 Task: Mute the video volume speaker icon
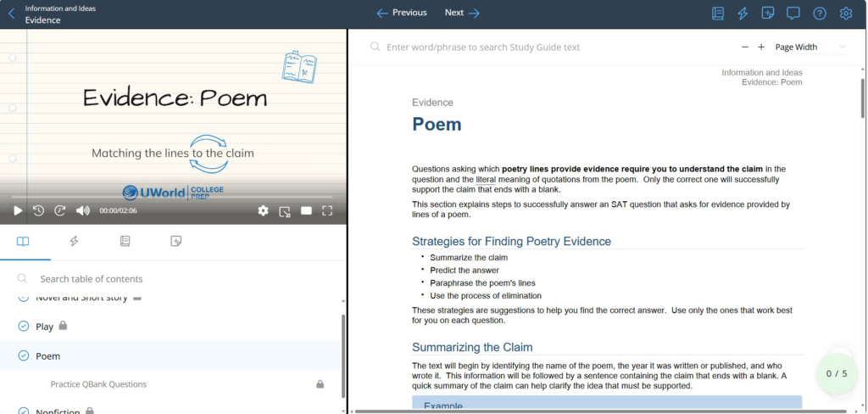pyautogui.click(x=82, y=210)
